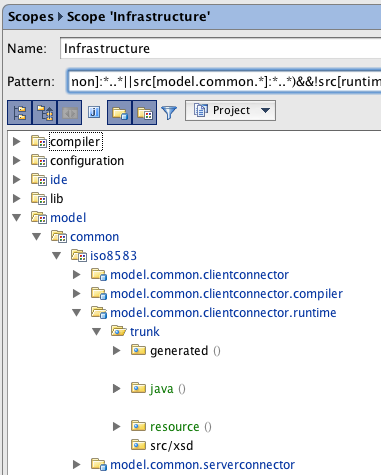
Task: Select the model tree row
Action: 68,218
